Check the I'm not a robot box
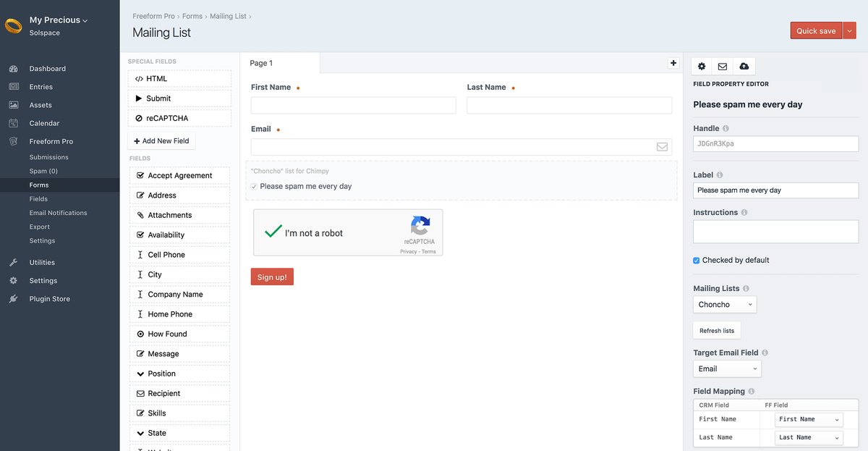Screen dimensions: 868x451 pos(273,232)
